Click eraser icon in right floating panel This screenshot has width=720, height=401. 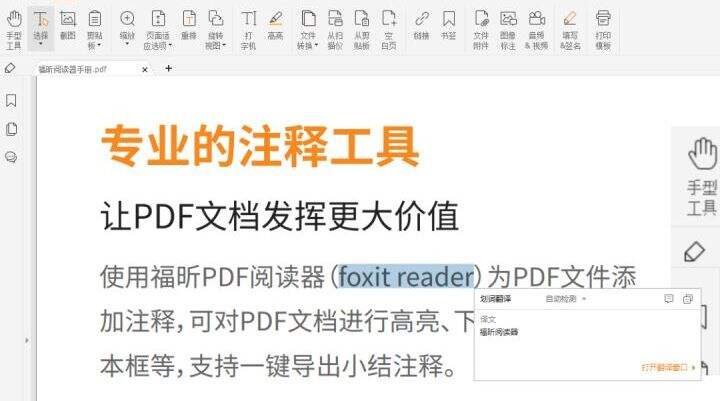694,251
